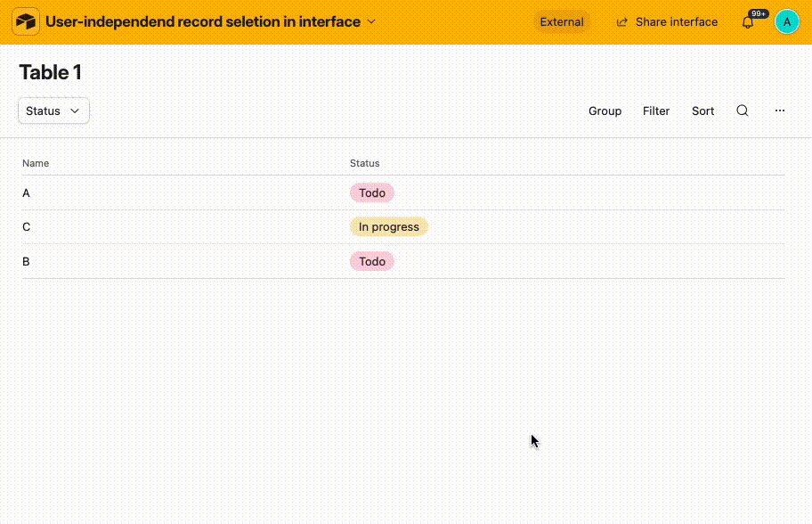Click Share interface button

(667, 21)
